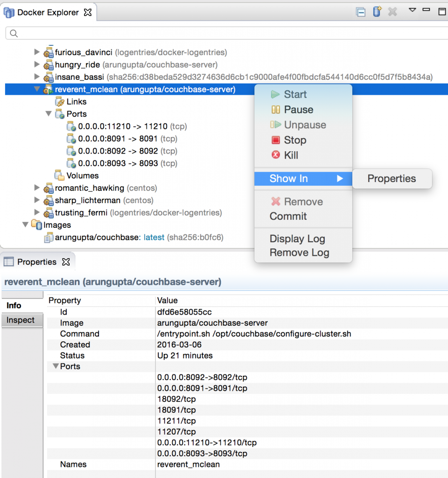448x478 pixels.
Task: Collapse the Ports node in Docker Explorer
Action: tap(49, 114)
